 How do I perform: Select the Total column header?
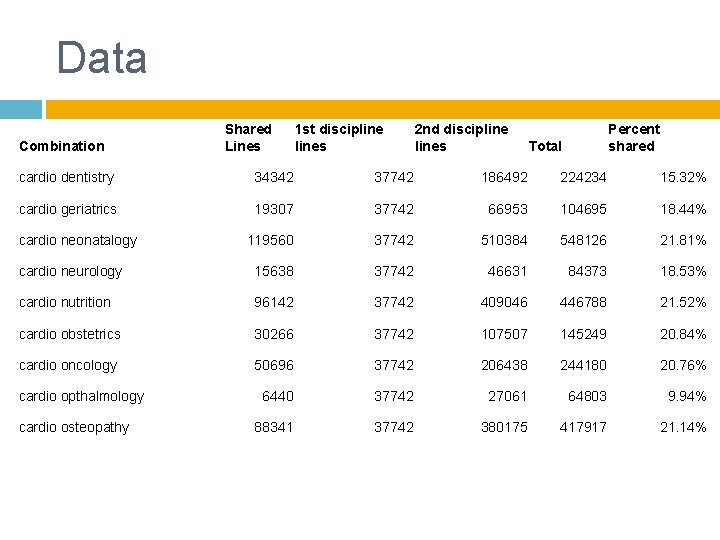pyautogui.click(x=545, y=146)
